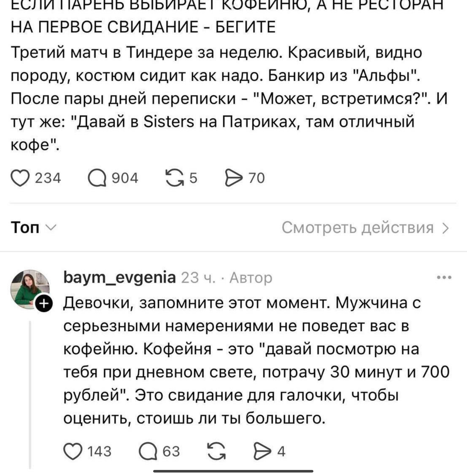
Task: Tap the home indicator bar
Action: (233, 471)
